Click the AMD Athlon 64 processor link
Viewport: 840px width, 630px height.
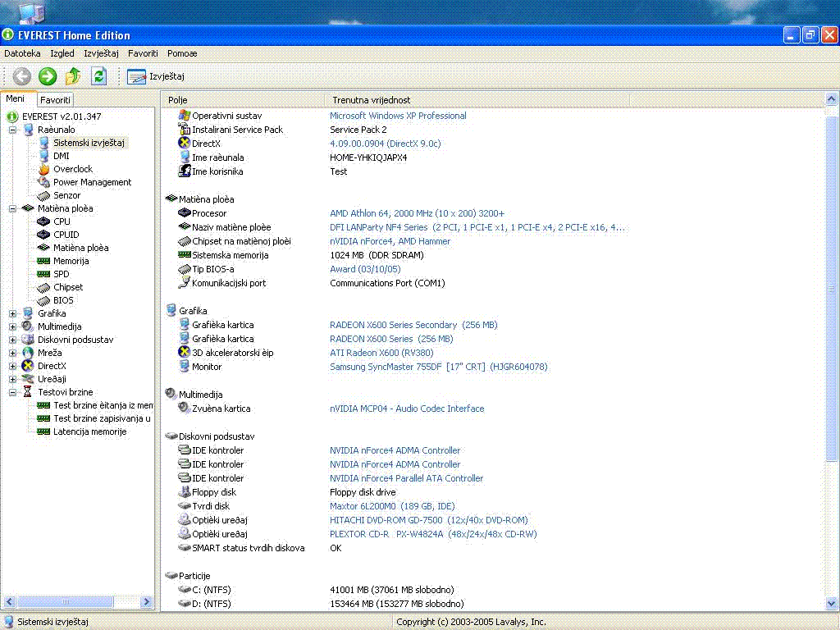[x=417, y=213]
